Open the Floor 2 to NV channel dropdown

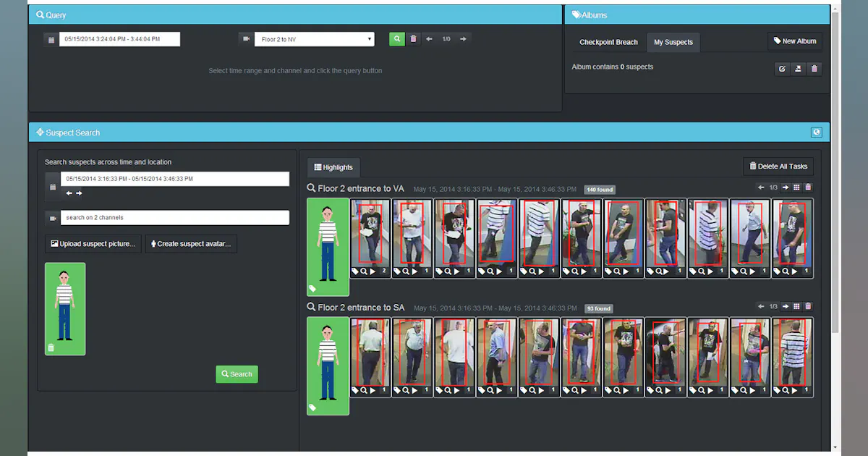click(x=315, y=39)
